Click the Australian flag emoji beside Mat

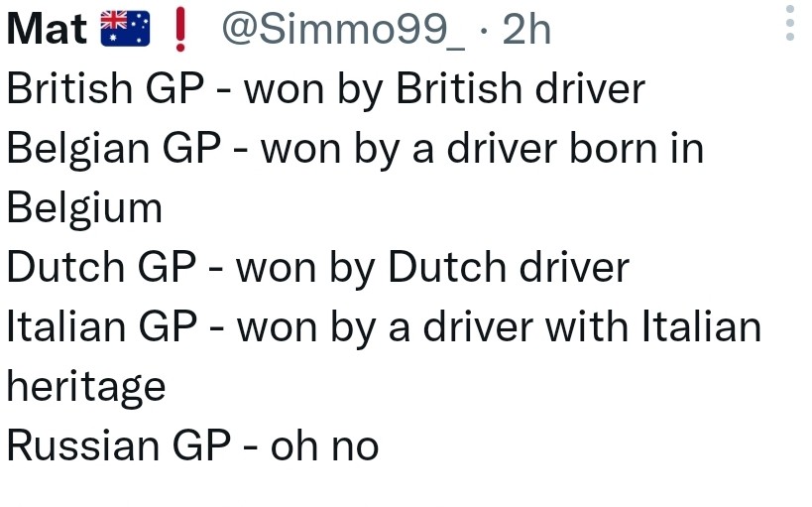pyautogui.click(x=126, y=30)
